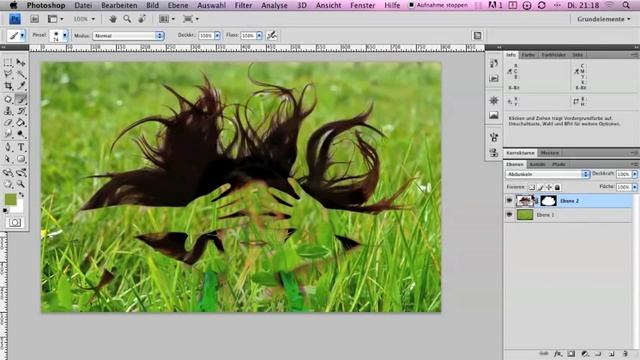Select the Magic Wand tool
640x360 pixels.
click(21, 74)
